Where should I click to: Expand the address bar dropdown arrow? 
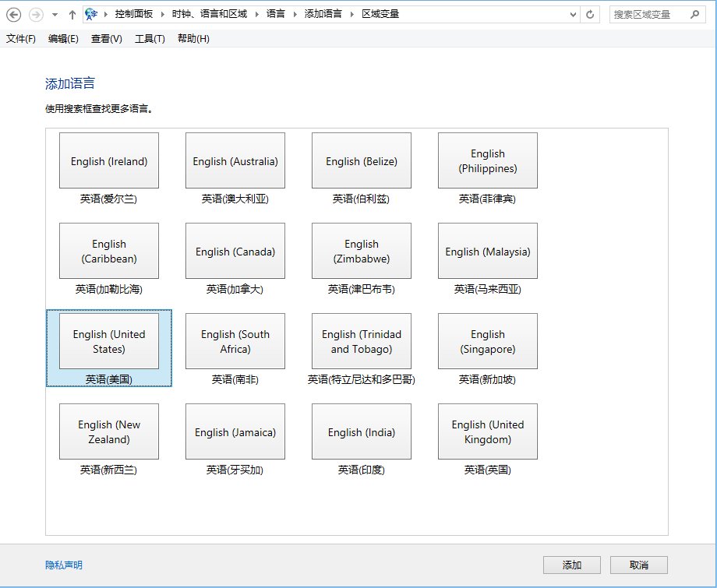(x=573, y=13)
